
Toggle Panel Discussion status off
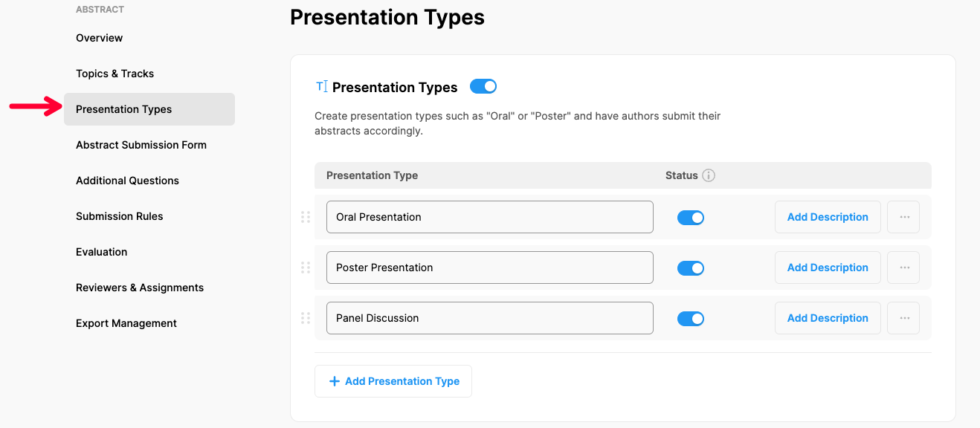(x=690, y=319)
